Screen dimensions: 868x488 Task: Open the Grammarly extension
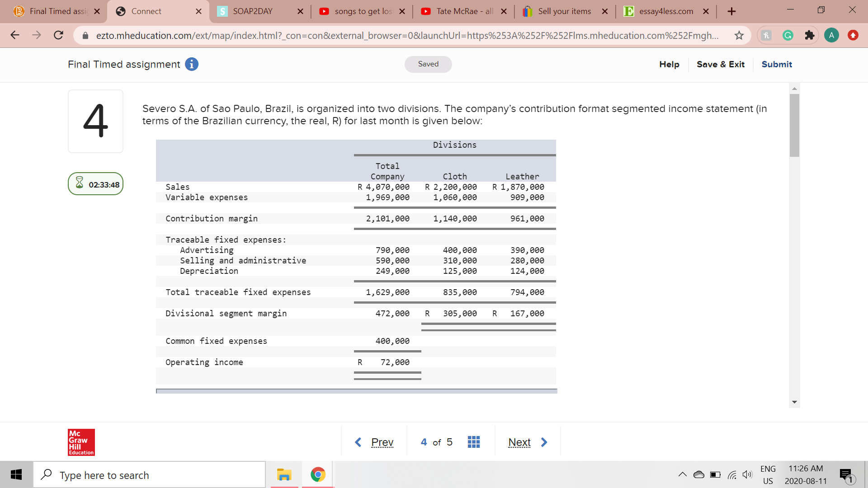[x=788, y=35]
